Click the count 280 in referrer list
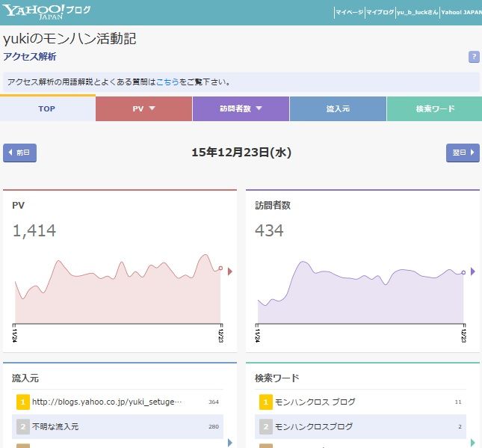 click(x=214, y=427)
